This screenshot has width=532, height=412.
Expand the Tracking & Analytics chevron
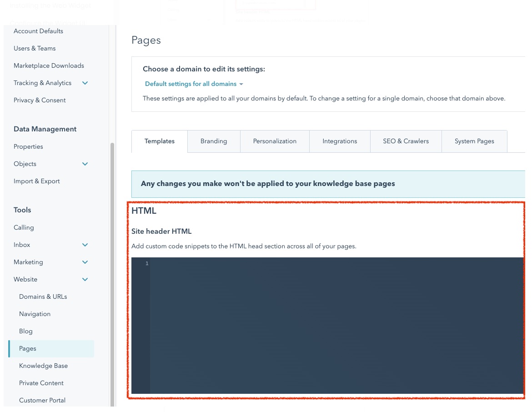85,83
